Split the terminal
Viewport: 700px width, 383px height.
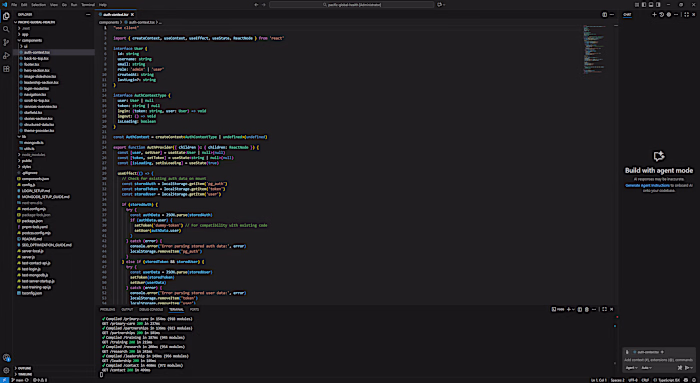tap(579, 309)
